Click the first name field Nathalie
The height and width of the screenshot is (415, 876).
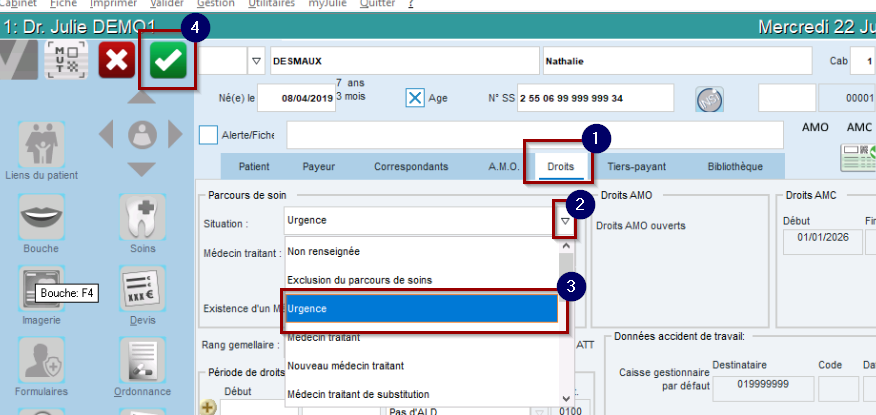click(677, 61)
